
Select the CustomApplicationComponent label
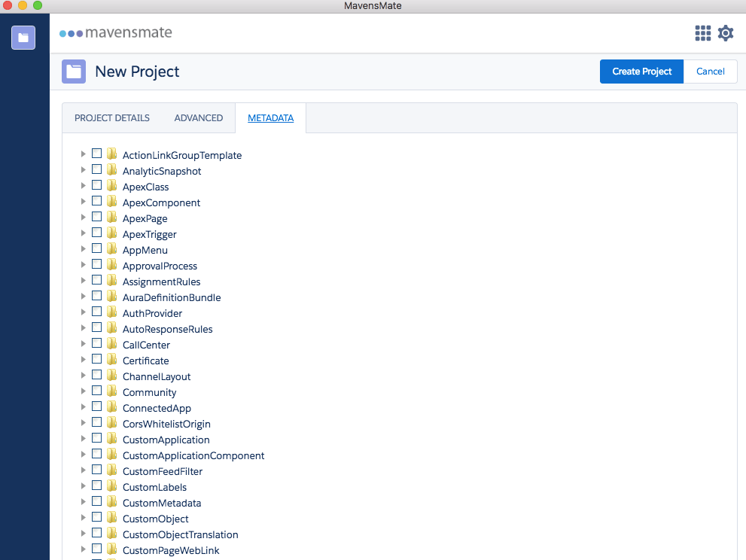(x=193, y=456)
